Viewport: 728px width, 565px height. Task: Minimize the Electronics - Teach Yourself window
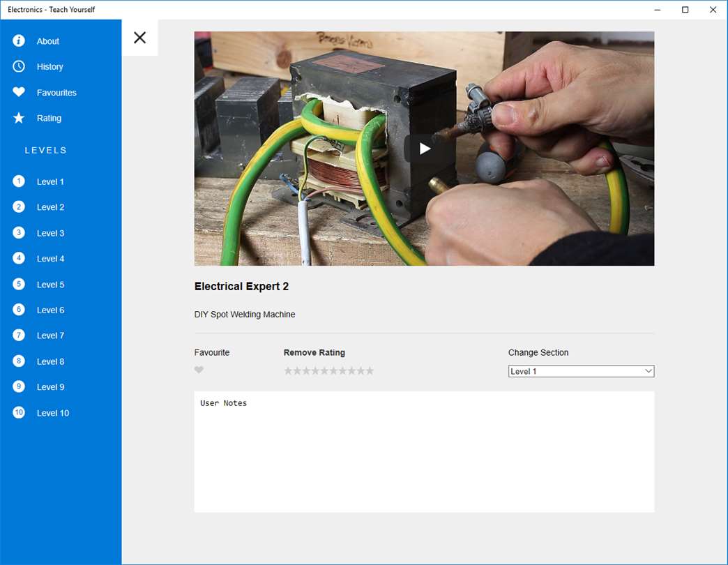click(x=658, y=10)
